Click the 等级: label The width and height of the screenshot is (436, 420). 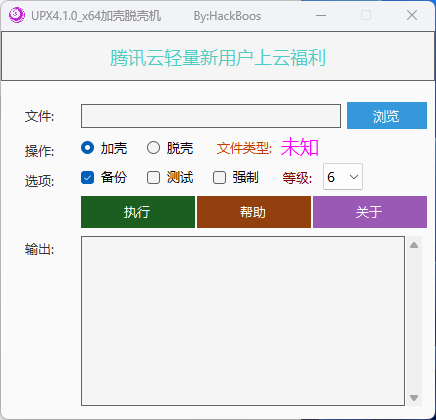(297, 178)
